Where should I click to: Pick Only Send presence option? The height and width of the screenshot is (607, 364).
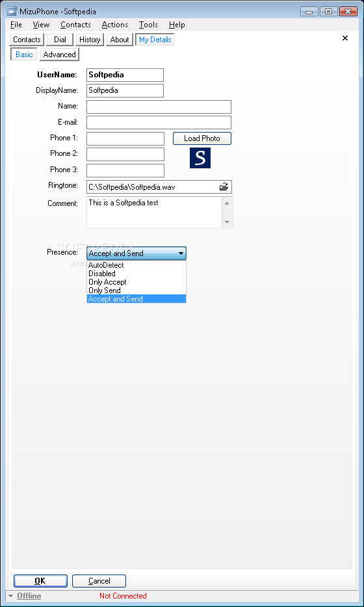136,291
